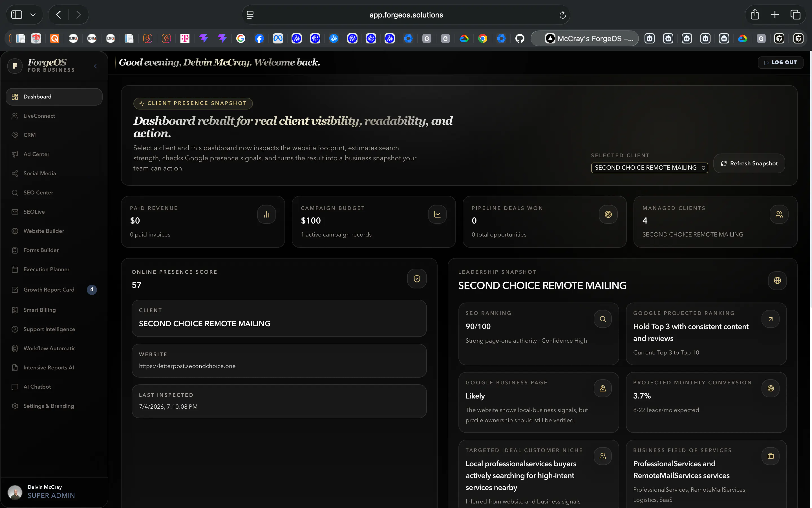Click the Campaign Budget line chart icon
Viewport: 812px width, 508px height.
(437, 214)
